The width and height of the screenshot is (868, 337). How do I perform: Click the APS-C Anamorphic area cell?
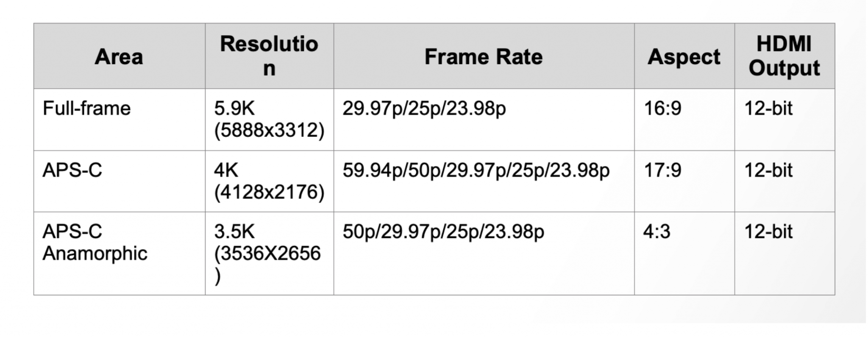(x=95, y=242)
